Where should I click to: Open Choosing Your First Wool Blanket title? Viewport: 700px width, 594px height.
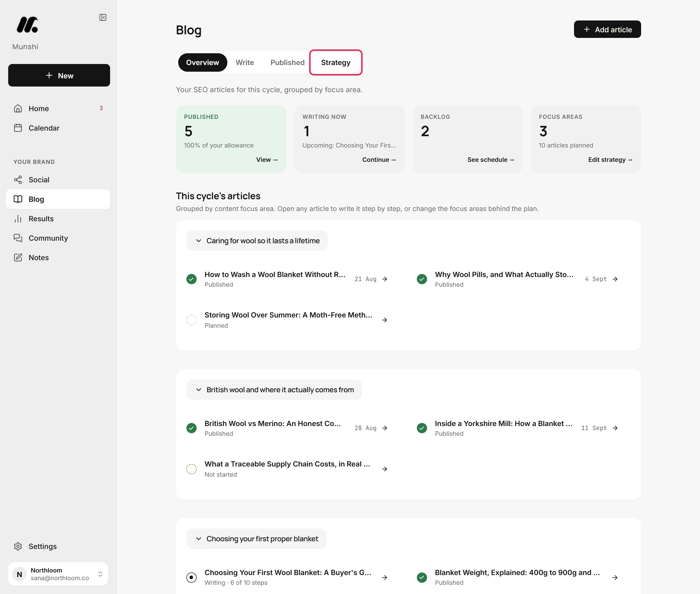[288, 572]
